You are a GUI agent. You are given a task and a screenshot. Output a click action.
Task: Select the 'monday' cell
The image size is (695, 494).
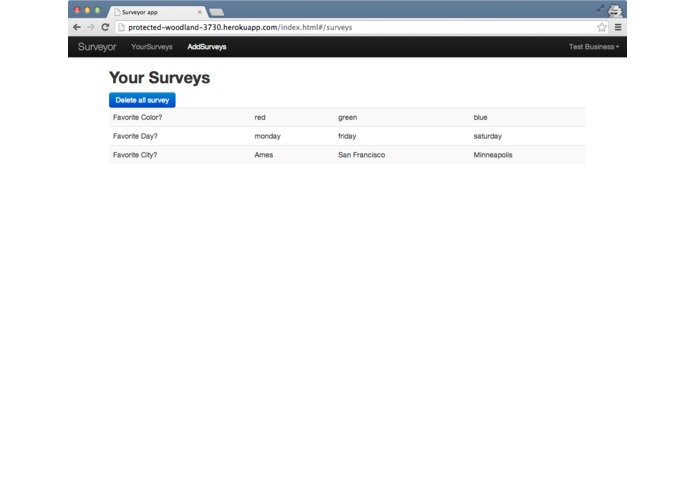tap(293, 136)
